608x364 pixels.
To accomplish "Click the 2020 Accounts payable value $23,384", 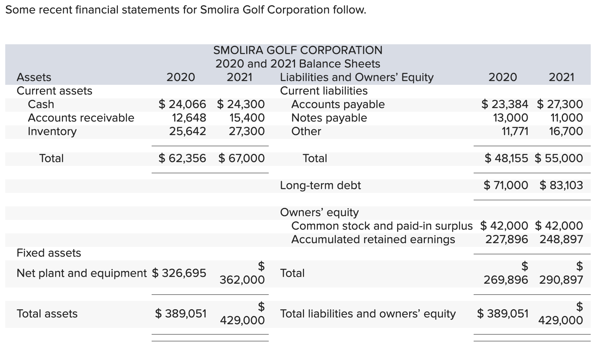I will pyautogui.click(x=505, y=104).
